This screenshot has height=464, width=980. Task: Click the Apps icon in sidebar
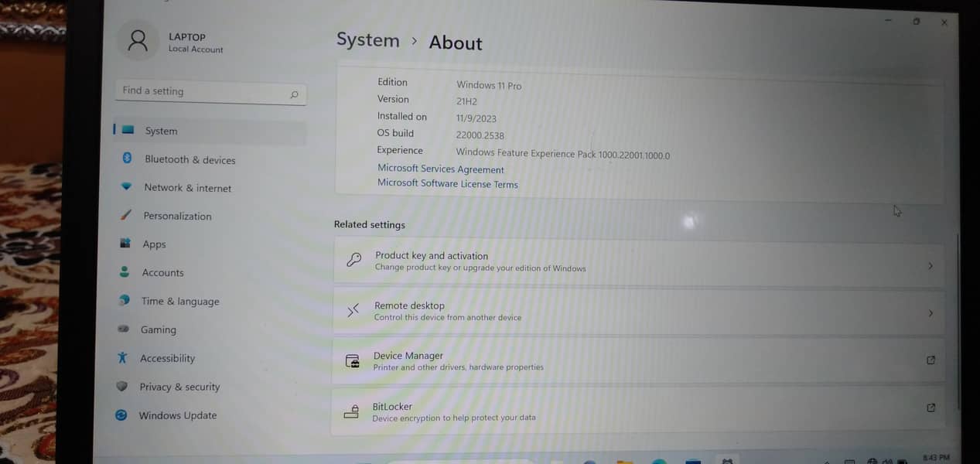tap(125, 244)
